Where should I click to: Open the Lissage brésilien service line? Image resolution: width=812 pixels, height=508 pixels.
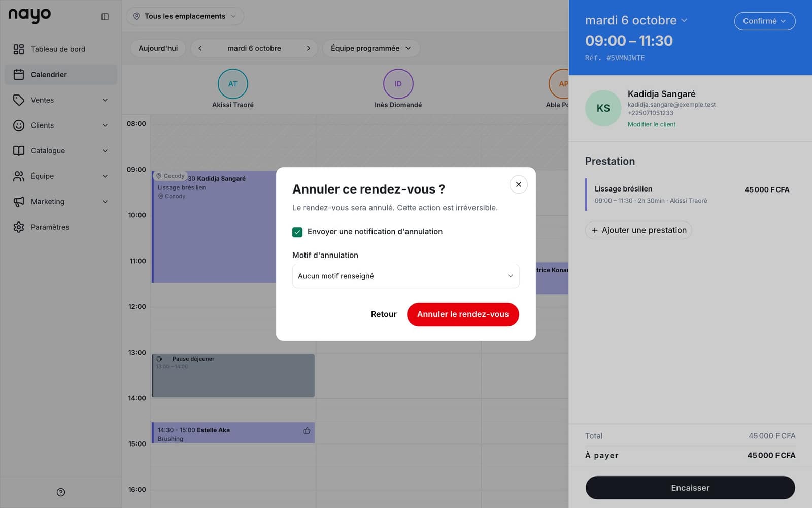coord(690,194)
